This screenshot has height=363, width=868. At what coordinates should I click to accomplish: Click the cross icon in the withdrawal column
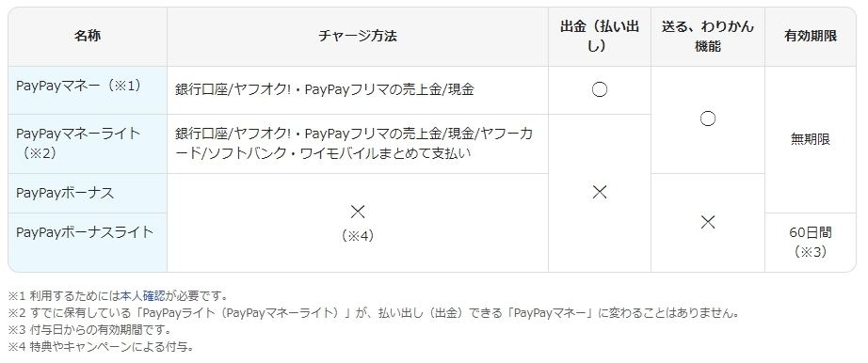(600, 192)
